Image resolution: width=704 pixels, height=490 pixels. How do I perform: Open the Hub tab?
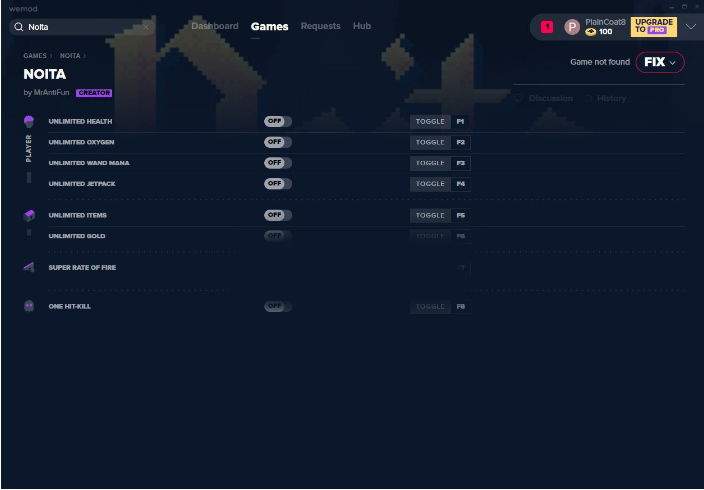pos(362,26)
